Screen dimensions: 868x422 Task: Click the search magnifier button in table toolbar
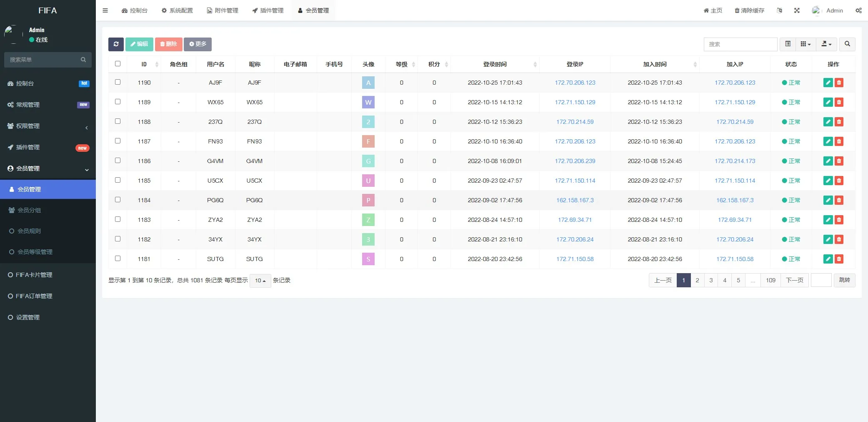click(847, 44)
